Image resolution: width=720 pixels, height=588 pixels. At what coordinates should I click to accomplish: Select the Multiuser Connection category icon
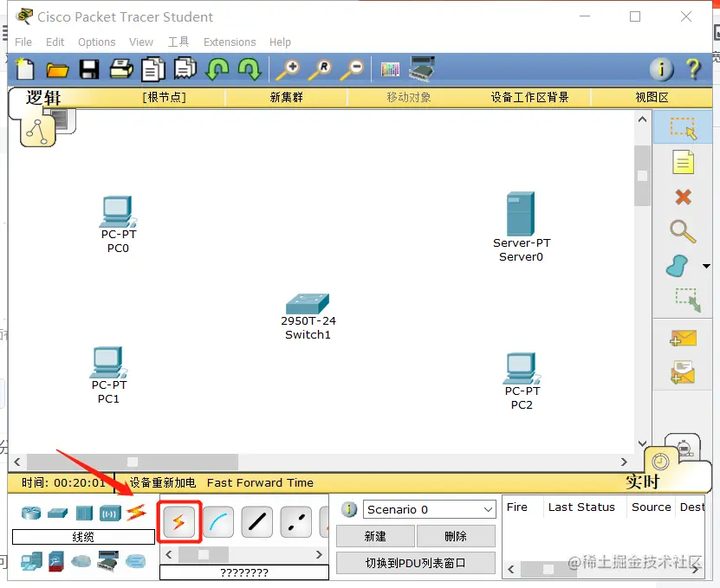pyautogui.click(x=135, y=561)
